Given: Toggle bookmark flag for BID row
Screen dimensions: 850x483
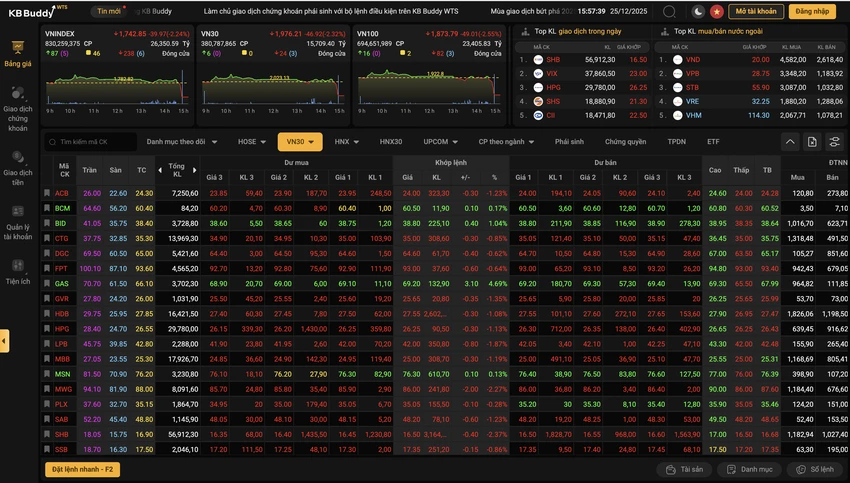Looking at the screenshot, I should coord(47,223).
